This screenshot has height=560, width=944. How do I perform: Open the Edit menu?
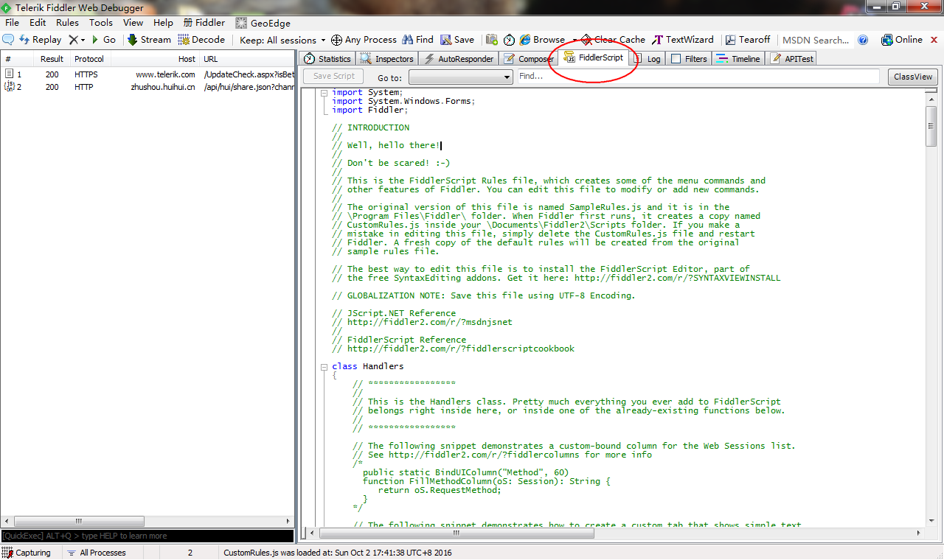tap(38, 23)
